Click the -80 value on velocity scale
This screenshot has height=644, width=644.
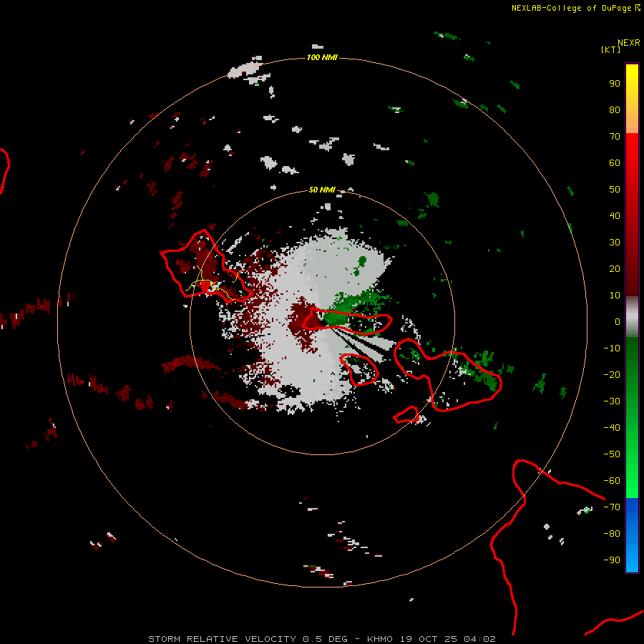[x=612, y=534]
